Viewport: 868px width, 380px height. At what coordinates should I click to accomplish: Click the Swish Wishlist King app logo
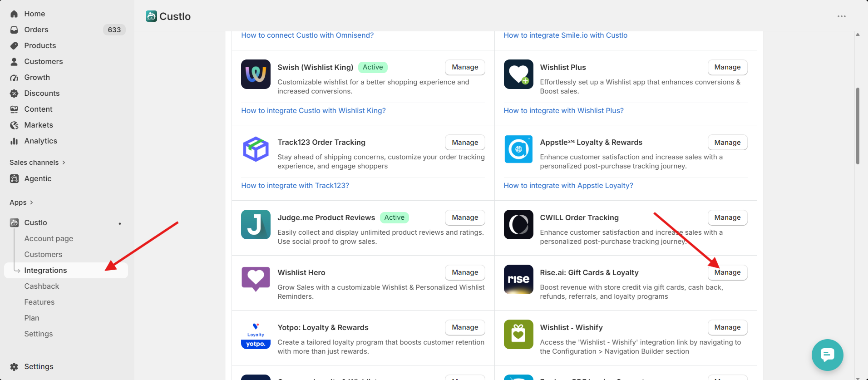256,74
